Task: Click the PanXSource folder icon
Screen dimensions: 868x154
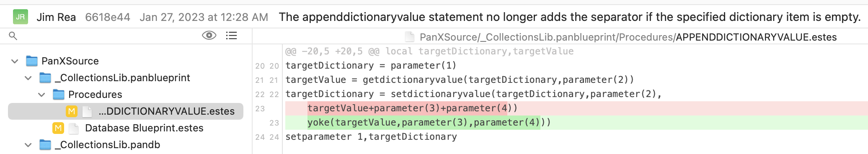Action: [x=32, y=61]
